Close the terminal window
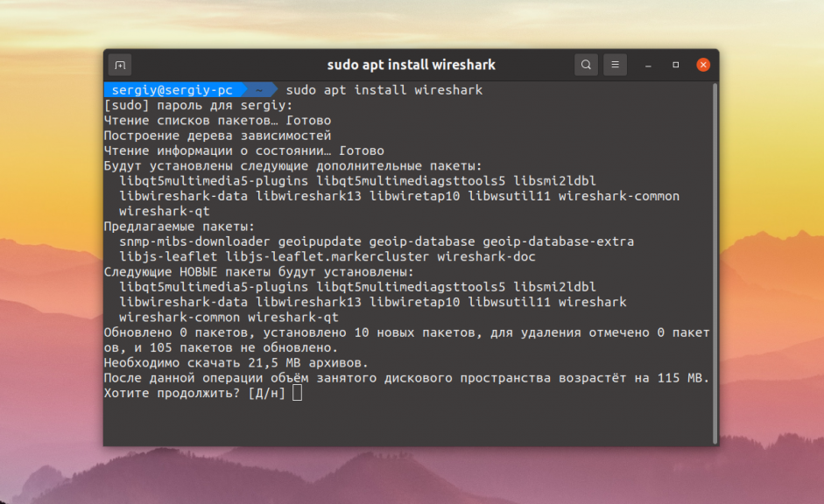Viewport: 824px width, 504px height. pyautogui.click(x=703, y=65)
